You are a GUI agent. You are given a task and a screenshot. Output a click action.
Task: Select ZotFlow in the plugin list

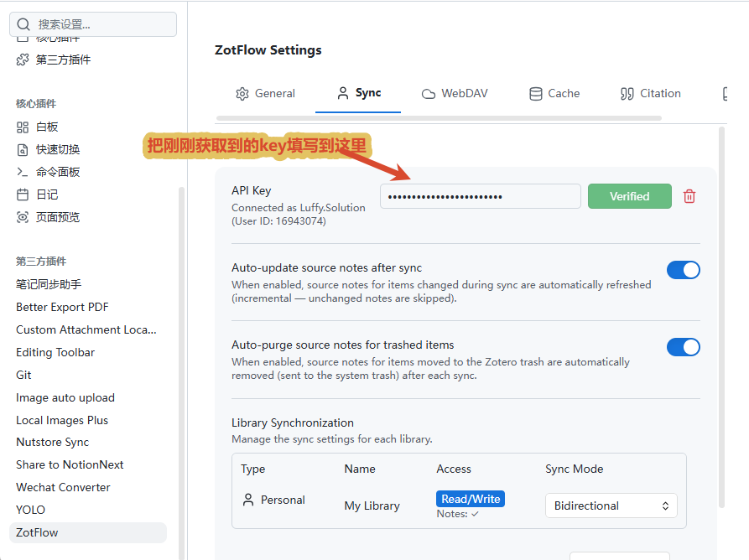88,533
